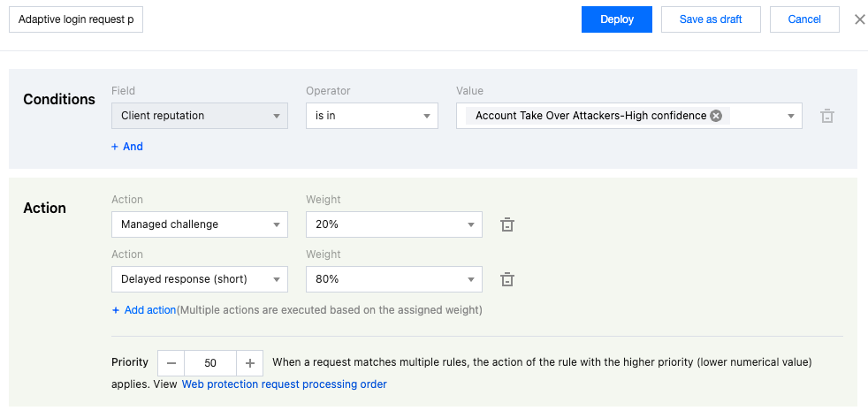This screenshot has height=418, width=868.
Task: Add another condition with '+ And'
Action: click(x=127, y=147)
